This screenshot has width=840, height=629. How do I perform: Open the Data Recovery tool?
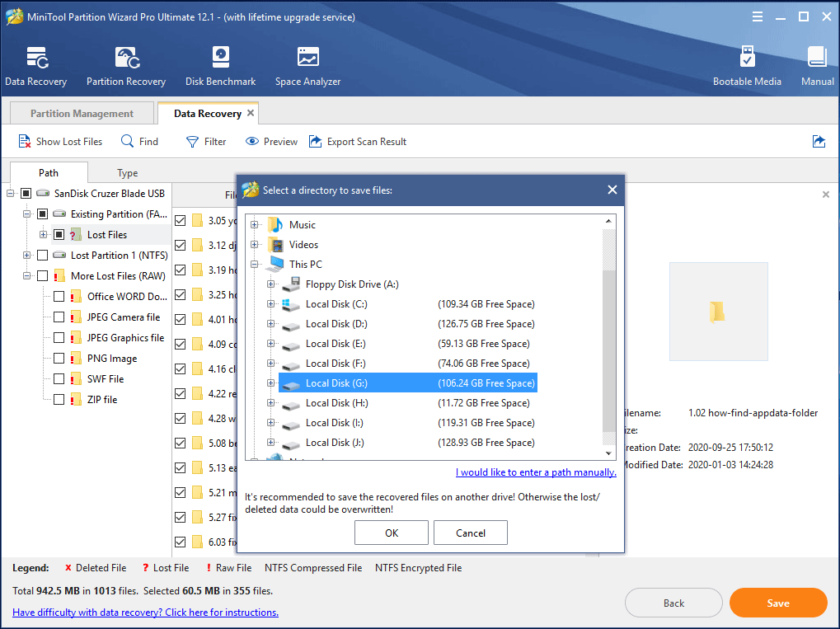pos(36,66)
